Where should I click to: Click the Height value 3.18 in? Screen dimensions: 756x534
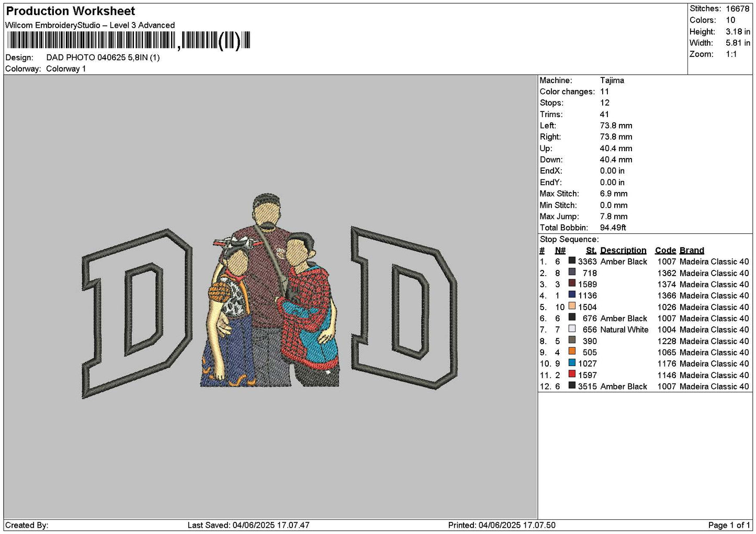[x=738, y=32]
